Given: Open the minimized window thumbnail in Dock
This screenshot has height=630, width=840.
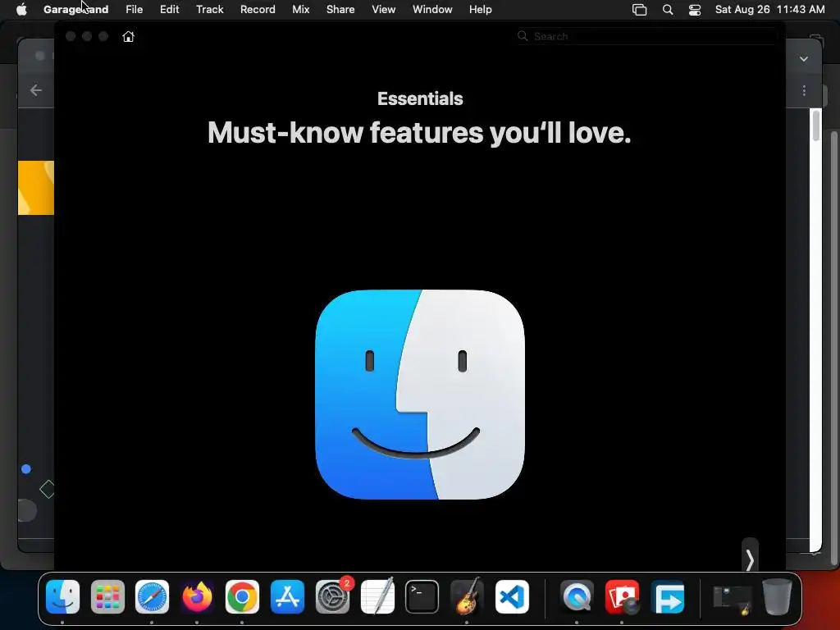Looking at the screenshot, I should pyautogui.click(x=733, y=600).
